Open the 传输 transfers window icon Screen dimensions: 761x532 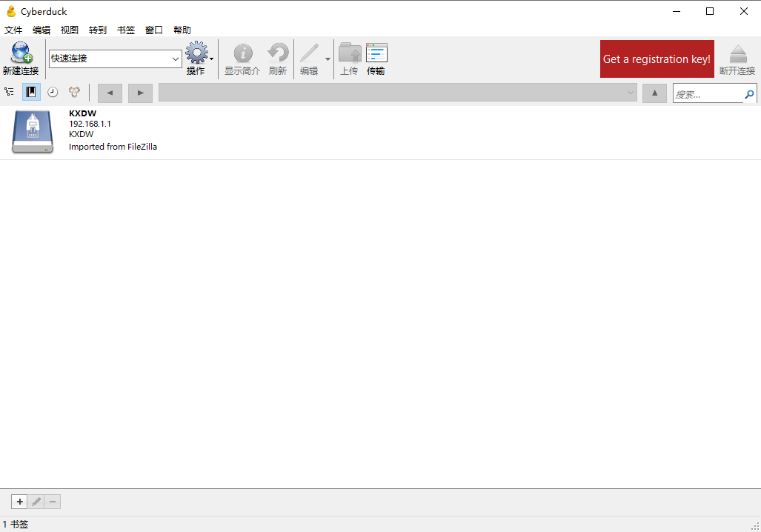click(376, 53)
